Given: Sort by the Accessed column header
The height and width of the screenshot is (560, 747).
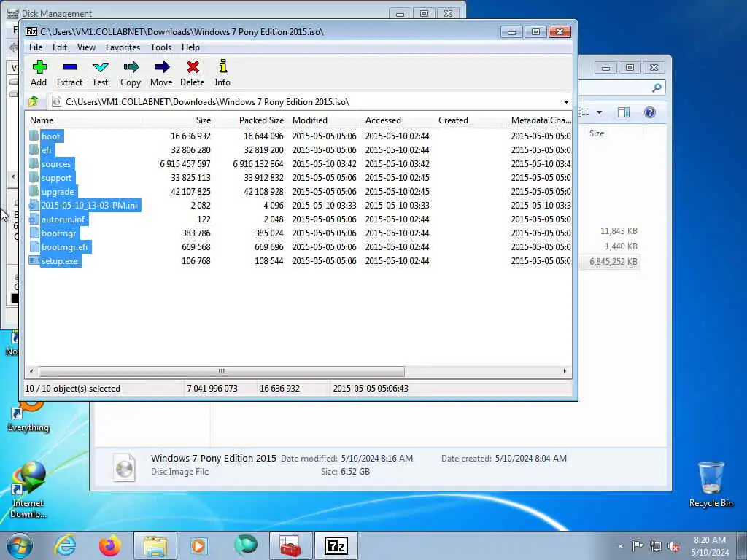Looking at the screenshot, I should (x=398, y=120).
